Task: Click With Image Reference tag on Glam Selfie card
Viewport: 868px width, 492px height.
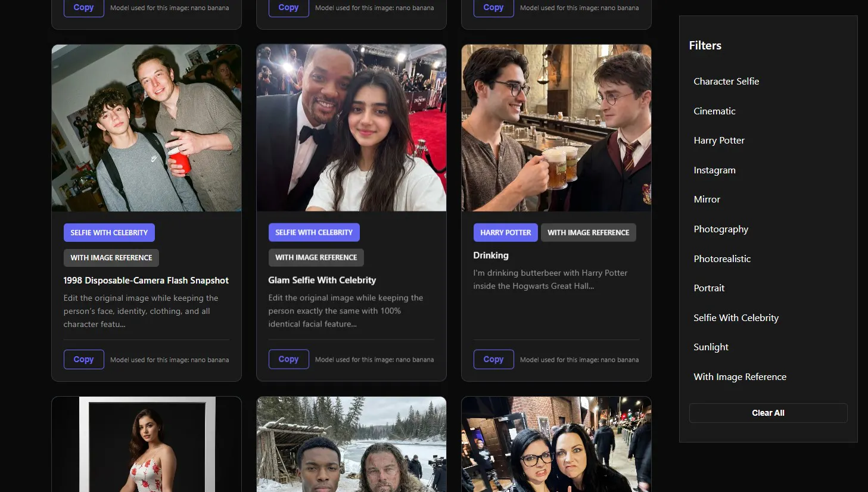Action: click(x=316, y=257)
